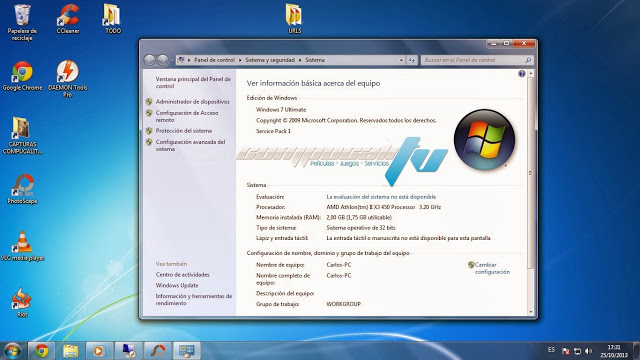Viewport: 640px width, 360px height.
Task: Select the TODO folder on desktop
Action: pos(112,19)
